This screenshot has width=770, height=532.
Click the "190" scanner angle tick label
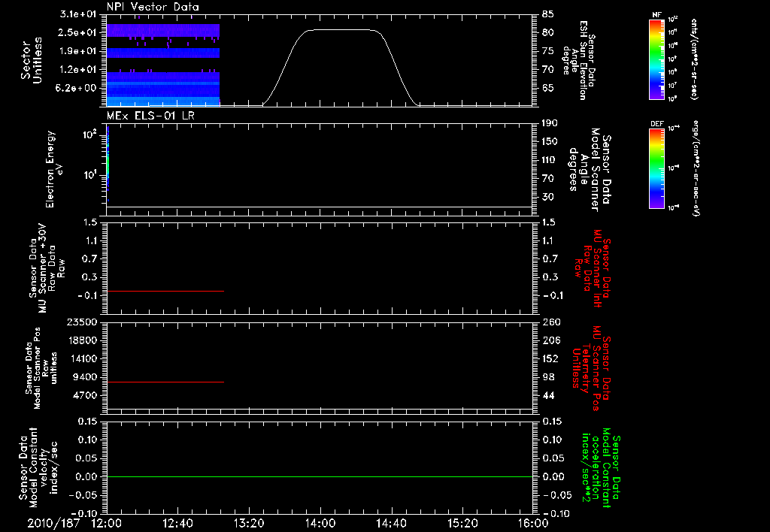(550, 123)
